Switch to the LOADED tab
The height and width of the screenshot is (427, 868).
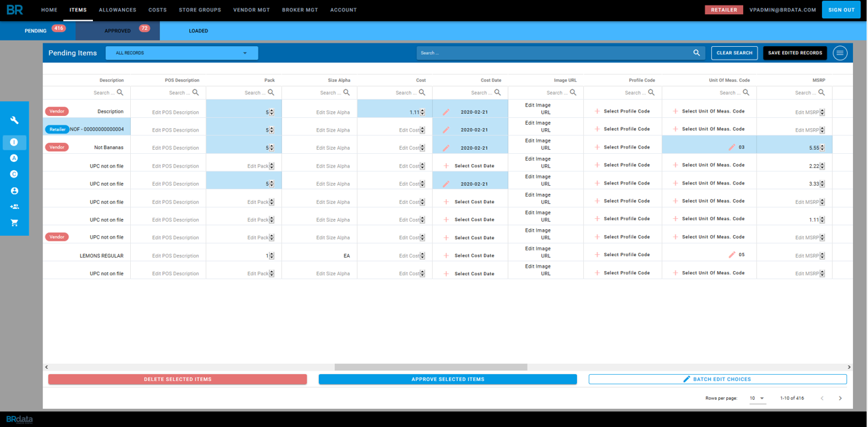click(x=199, y=30)
